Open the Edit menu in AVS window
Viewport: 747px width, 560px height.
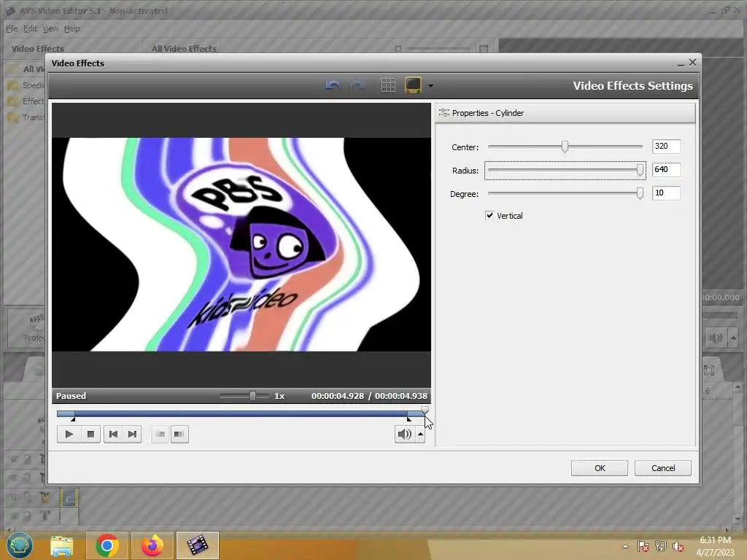click(30, 28)
